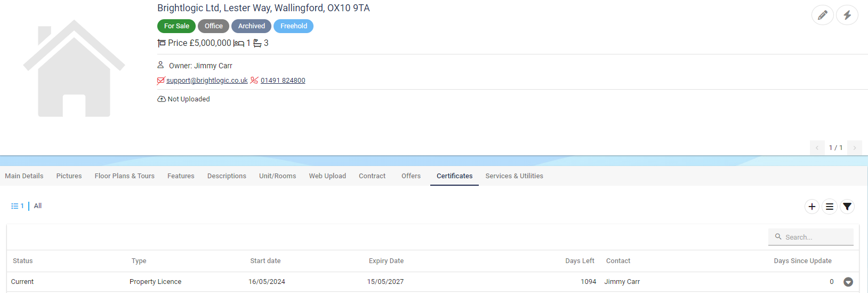868x293 pixels.
Task: Add a new certificate with plus icon
Action: point(811,207)
